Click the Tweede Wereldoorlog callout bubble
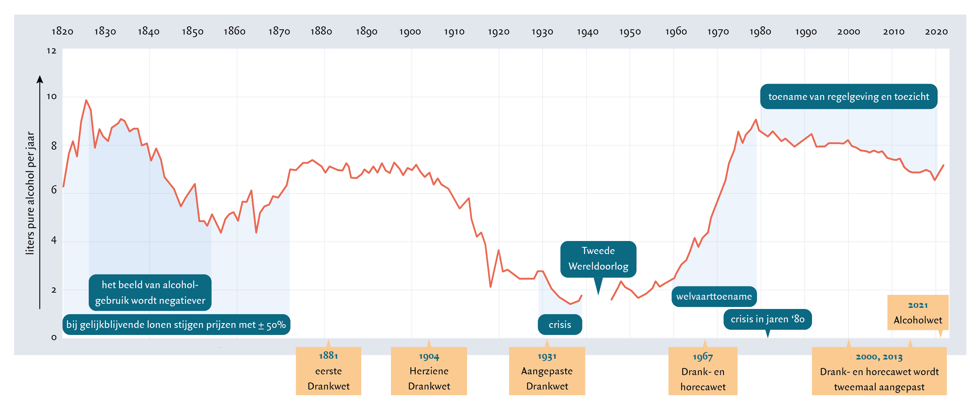The width and height of the screenshot is (980, 407). tap(598, 258)
